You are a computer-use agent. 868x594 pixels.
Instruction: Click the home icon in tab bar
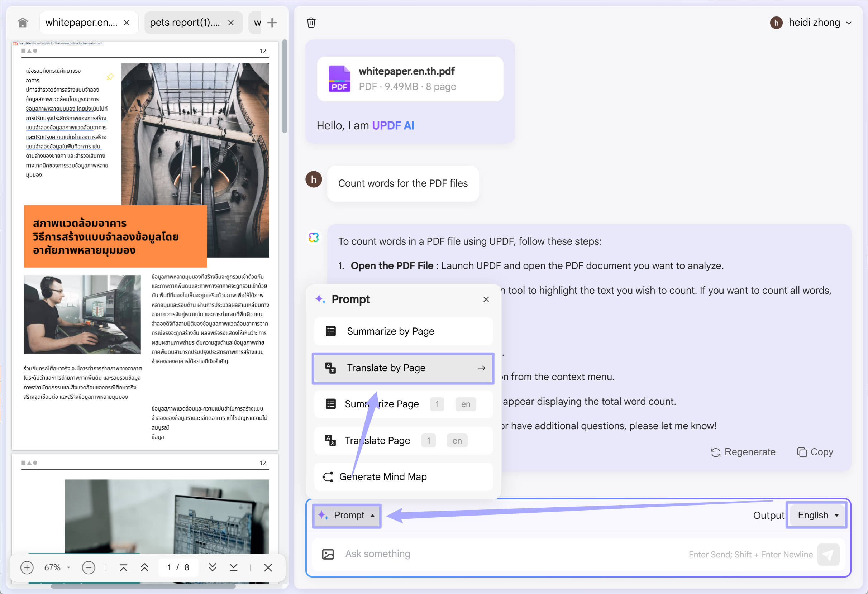(23, 23)
